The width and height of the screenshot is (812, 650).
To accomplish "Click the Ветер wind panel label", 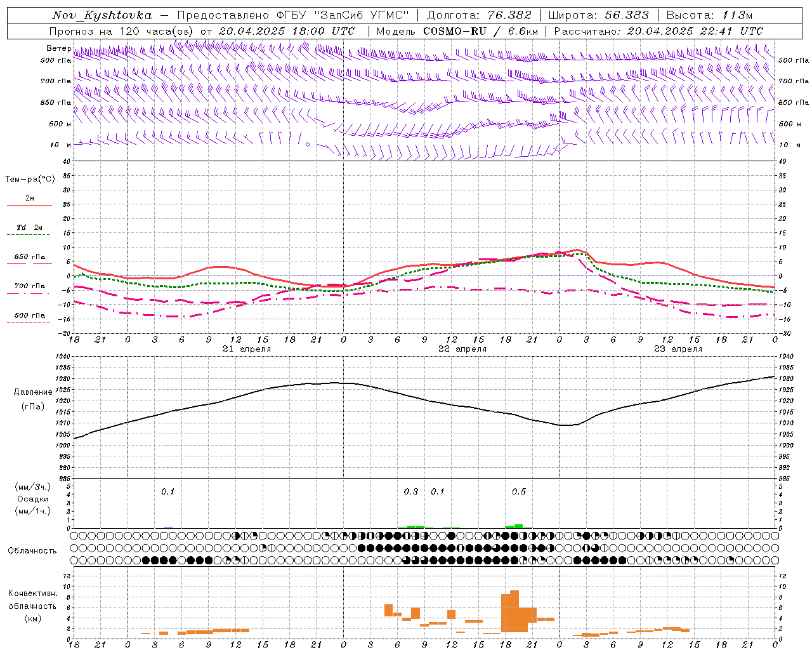I will point(59,48).
